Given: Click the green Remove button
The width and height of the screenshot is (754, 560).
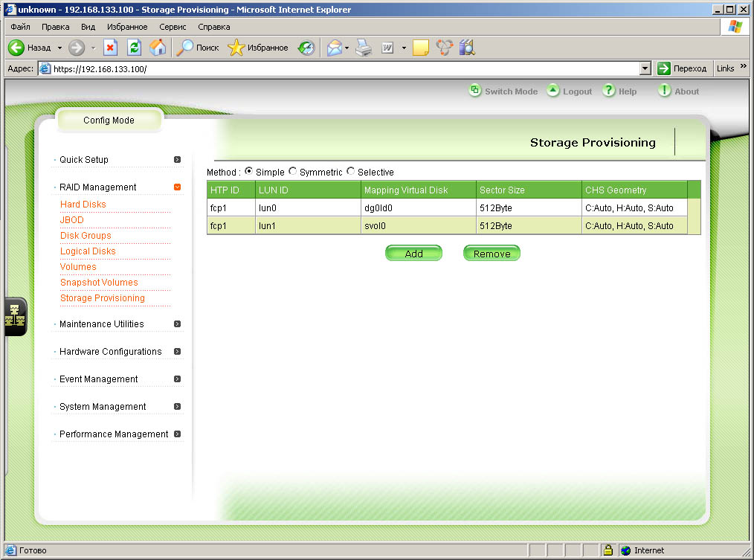Looking at the screenshot, I should (x=492, y=253).
